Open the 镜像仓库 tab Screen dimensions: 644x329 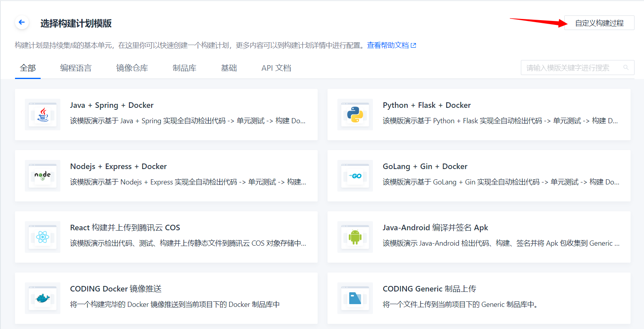coord(132,68)
